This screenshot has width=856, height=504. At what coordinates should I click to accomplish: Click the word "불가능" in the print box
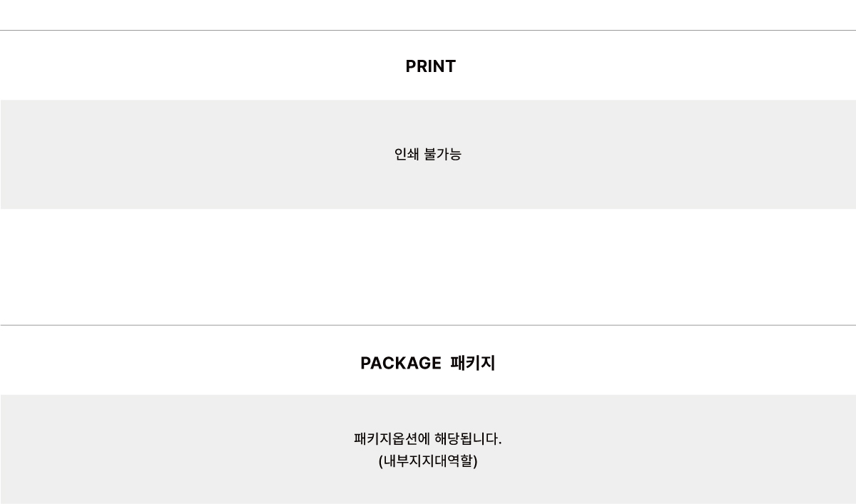coord(443,154)
